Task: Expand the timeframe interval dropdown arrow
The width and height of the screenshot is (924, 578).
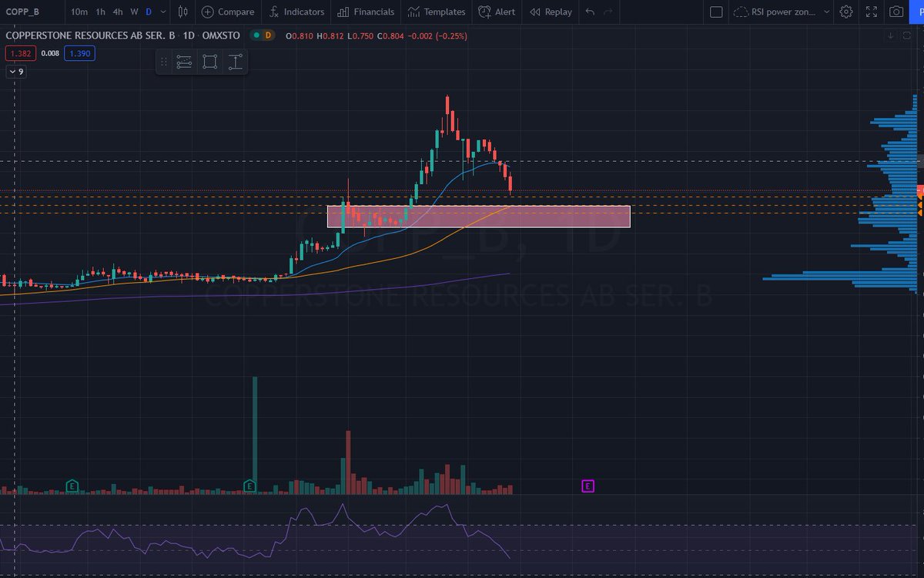Action: pyautogui.click(x=163, y=12)
